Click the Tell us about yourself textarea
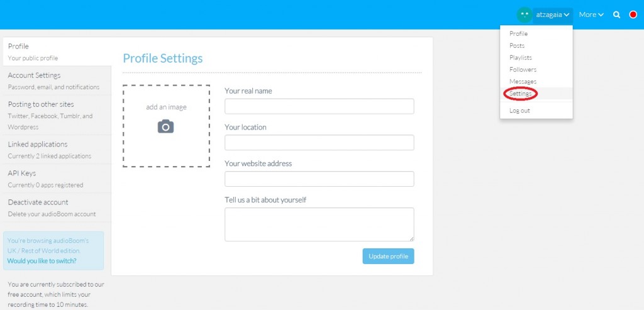The width and height of the screenshot is (644, 310). coord(319,224)
